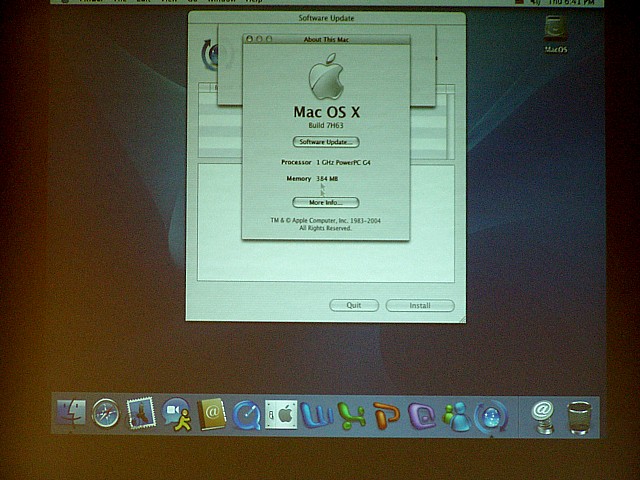Launch Microsoft Word from Dock

(317, 415)
